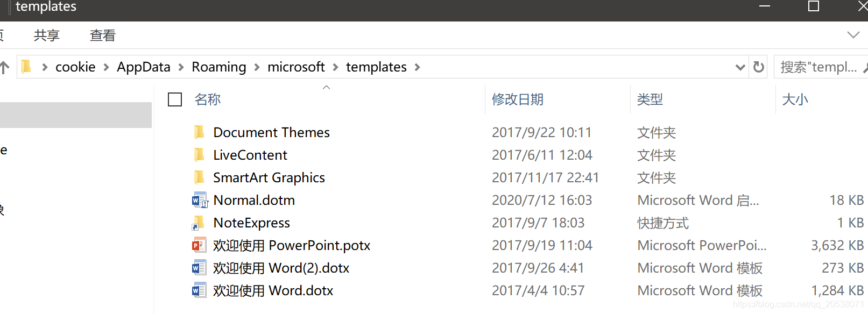This screenshot has width=868, height=314.
Task: Select the SmartArt Graphics folder icon
Action: click(x=199, y=177)
